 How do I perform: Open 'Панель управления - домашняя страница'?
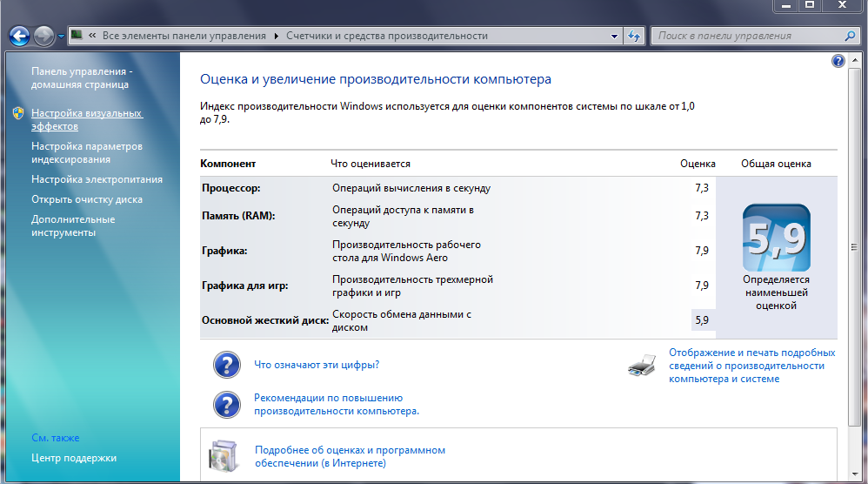point(82,78)
